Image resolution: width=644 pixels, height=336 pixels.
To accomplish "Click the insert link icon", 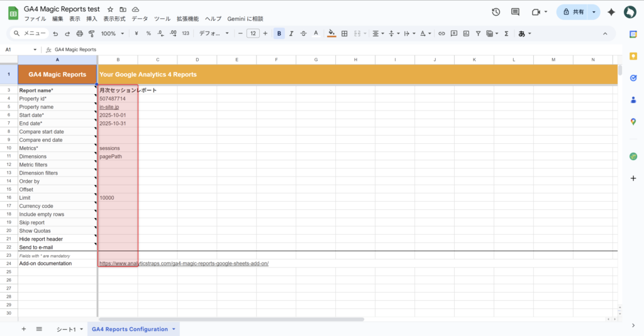I will [x=441, y=33].
